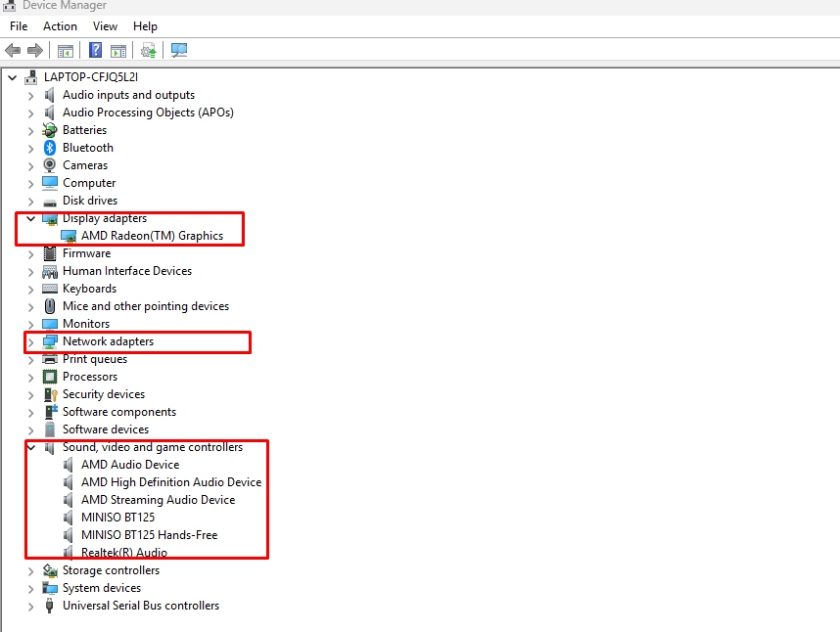Image resolution: width=840 pixels, height=632 pixels.
Task: Select the AMD Radeon(TM) Graphics device
Action: pyautogui.click(x=152, y=236)
